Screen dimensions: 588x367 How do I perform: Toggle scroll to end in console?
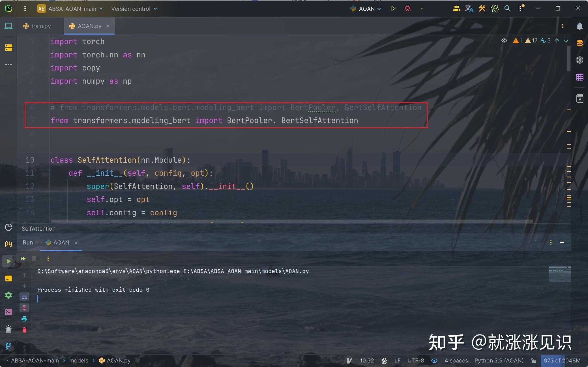pos(24,308)
